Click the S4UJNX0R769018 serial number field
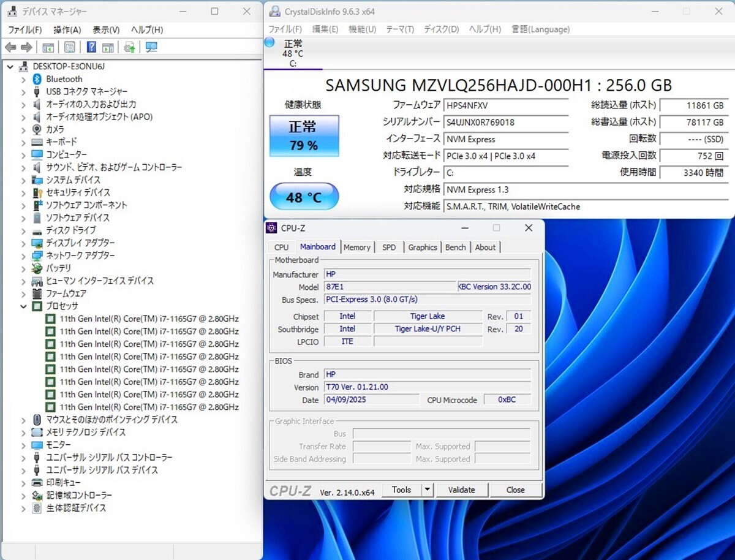This screenshot has width=735, height=560. (x=507, y=122)
